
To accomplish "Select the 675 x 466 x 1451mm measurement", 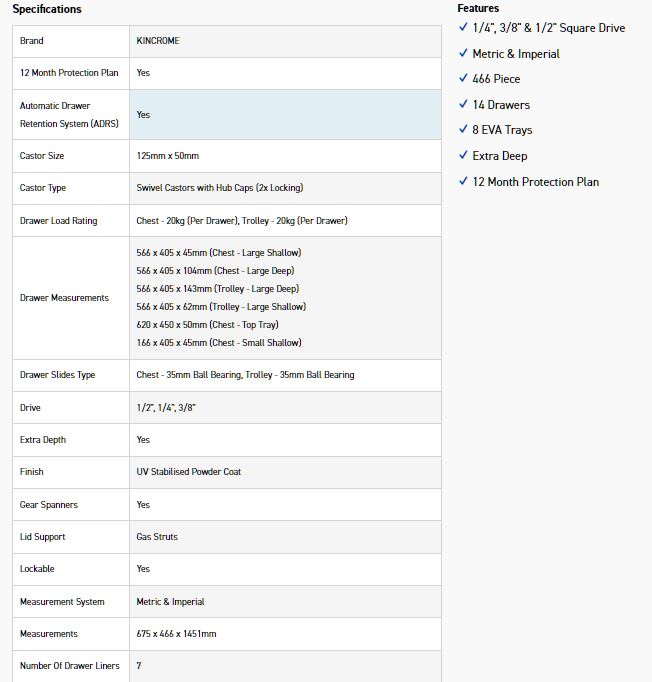I will click(x=176, y=634).
